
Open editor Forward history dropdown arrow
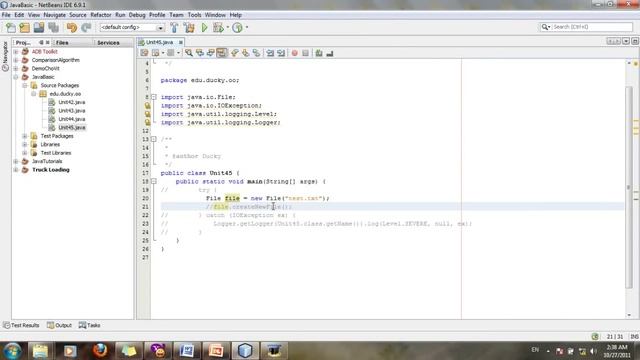click(178, 53)
